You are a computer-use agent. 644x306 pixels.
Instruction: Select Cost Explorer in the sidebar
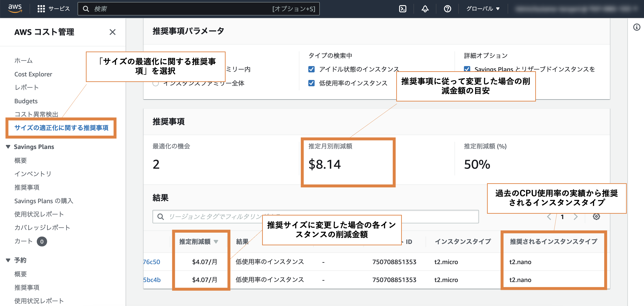click(x=33, y=74)
